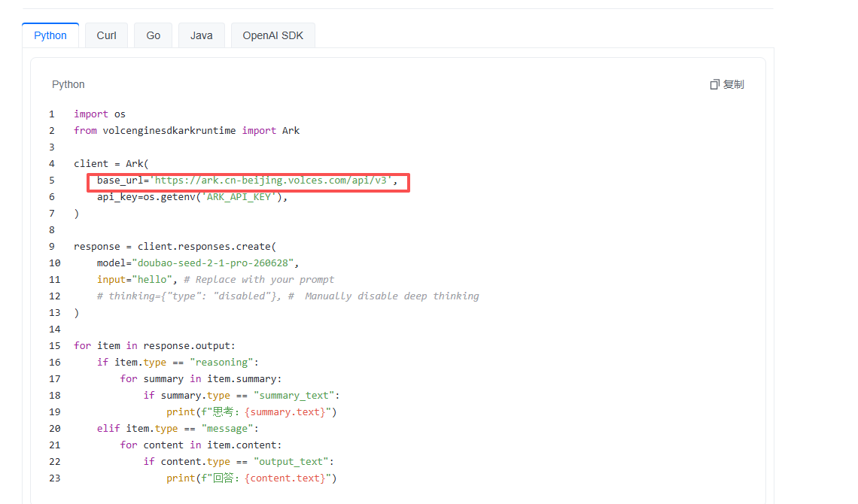Click the '# Replace with your prompt' comment
This screenshot has width=858, height=504.
(x=259, y=279)
